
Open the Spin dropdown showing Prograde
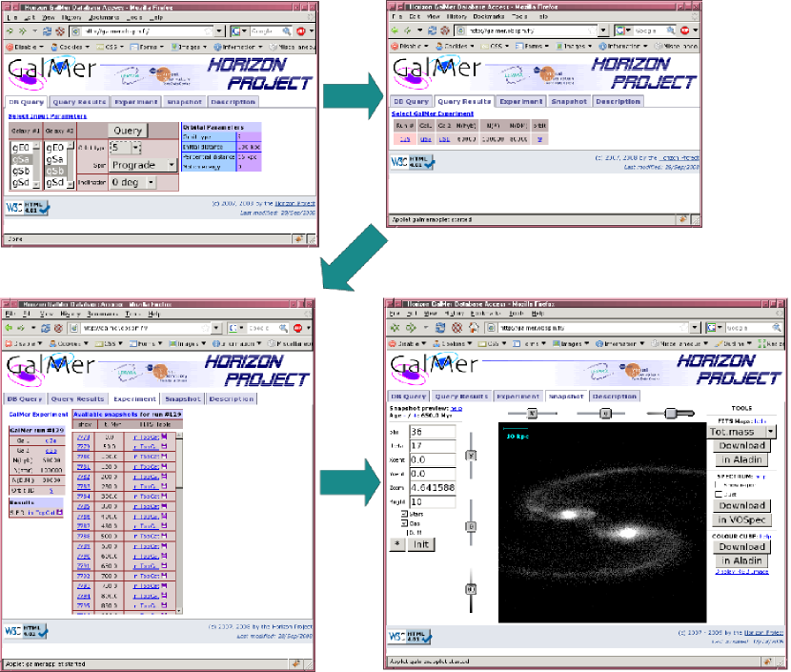[142, 164]
